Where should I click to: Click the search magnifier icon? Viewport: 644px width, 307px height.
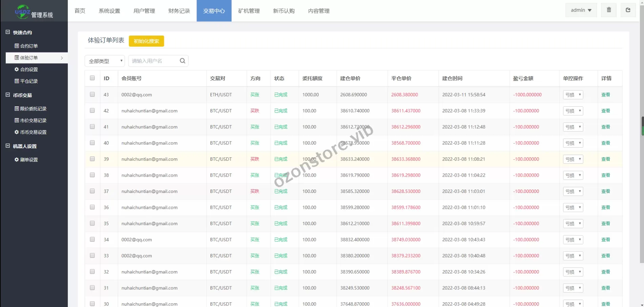click(182, 61)
